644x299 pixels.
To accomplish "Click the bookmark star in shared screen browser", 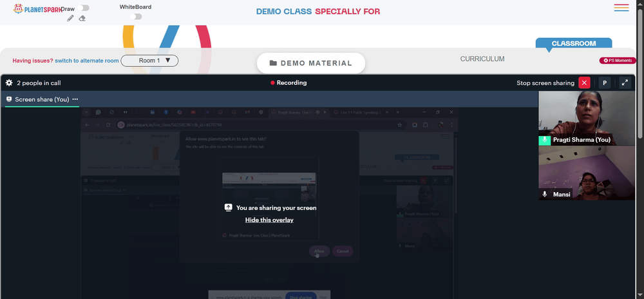I will click(x=399, y=125).
